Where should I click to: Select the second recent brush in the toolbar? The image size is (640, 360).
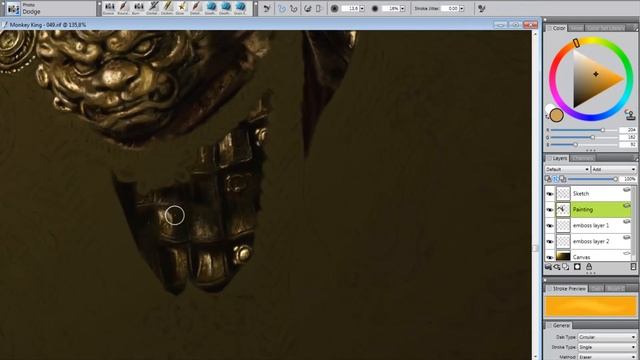tap(124, 8)
